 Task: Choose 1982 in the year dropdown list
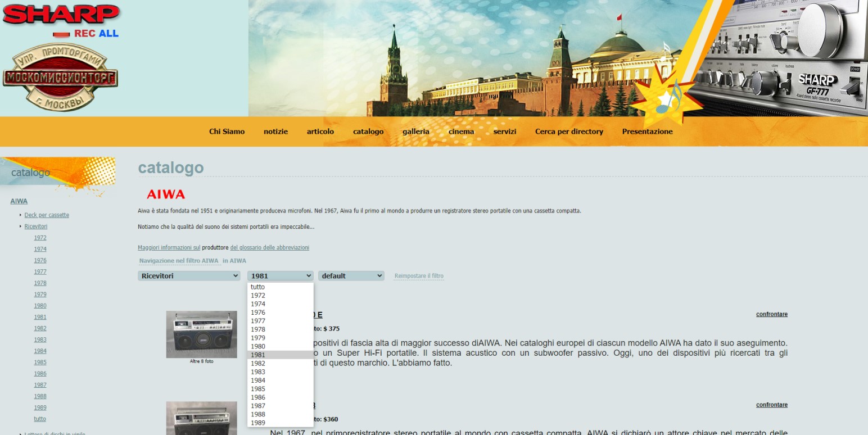point(281,364)
